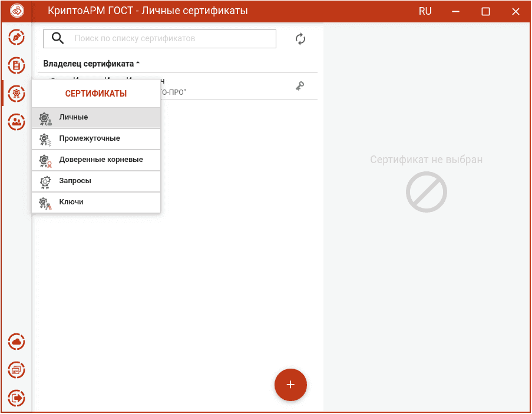
Task: Click the exit arrow icon in sidebar
Action: pyautogui.click(x=16, y=398)
